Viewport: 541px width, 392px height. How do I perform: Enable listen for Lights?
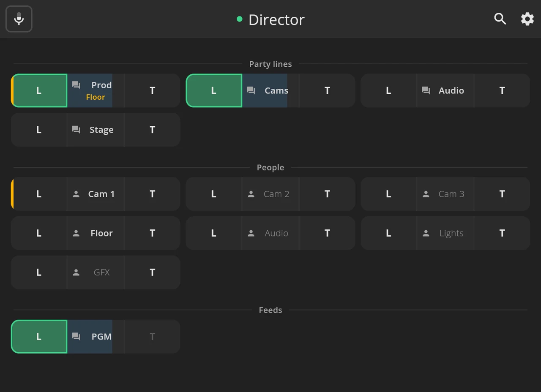389,233
